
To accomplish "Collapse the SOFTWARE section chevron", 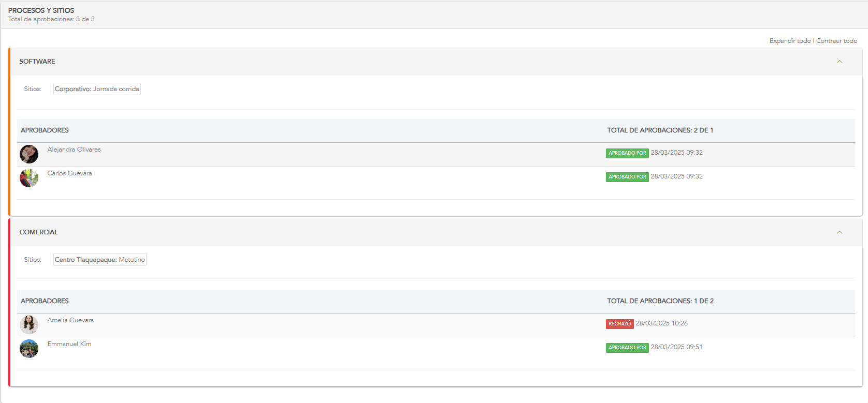I will click(x=839, y=62).
